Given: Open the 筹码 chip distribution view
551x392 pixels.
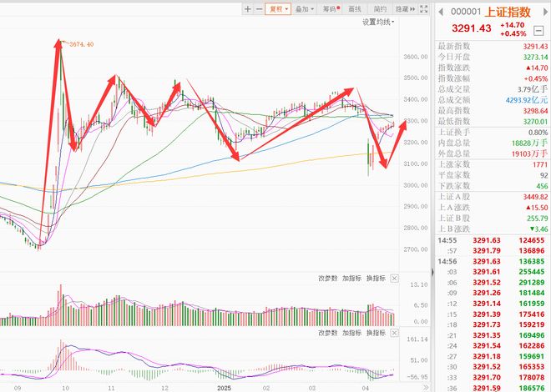Looking at the screenshot, I should (331, 9).
